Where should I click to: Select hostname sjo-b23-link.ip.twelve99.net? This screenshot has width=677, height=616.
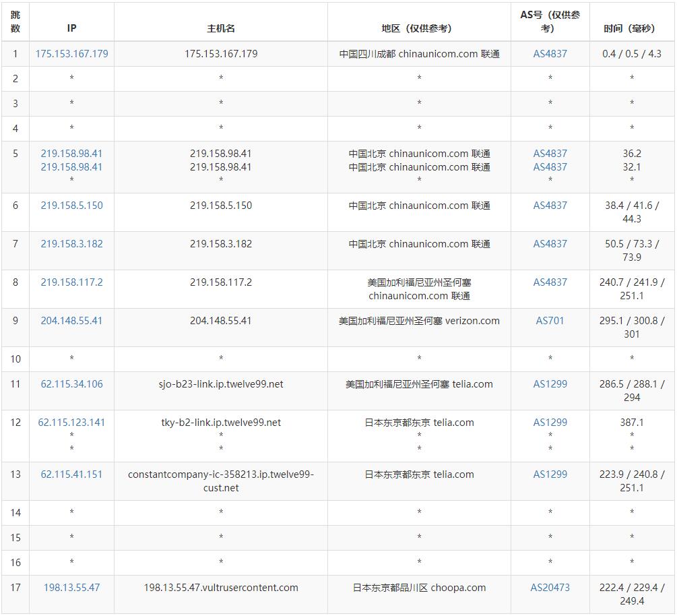coord(221,384)
